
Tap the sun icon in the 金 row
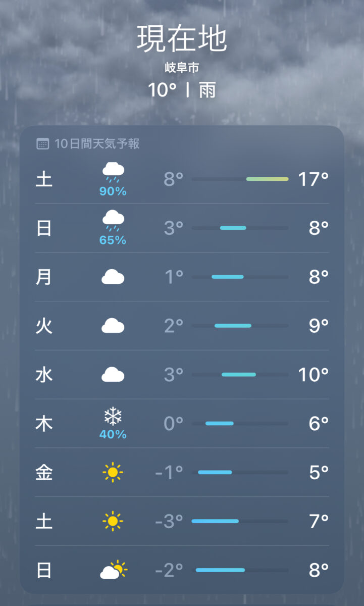click(113, 472)
